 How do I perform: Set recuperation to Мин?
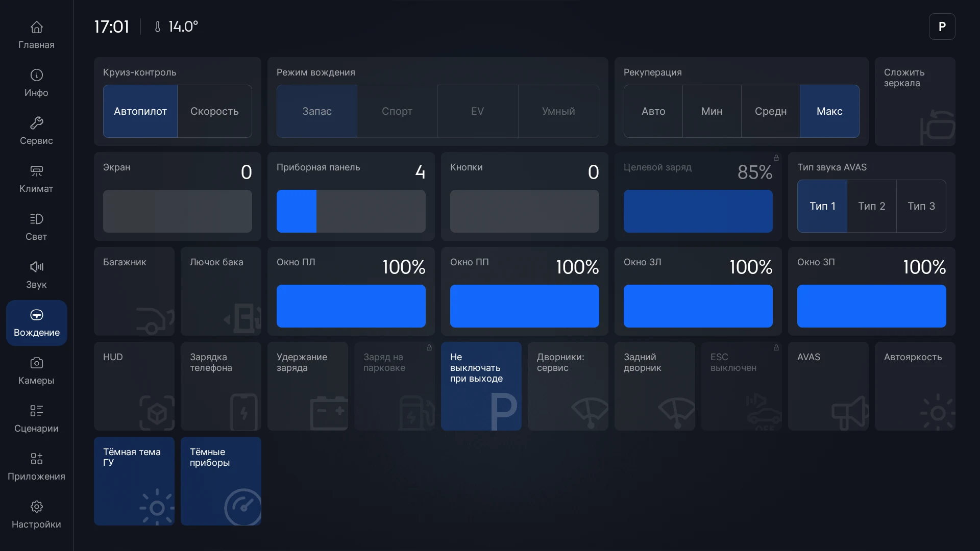pyautogui.click(x=712, y=111)
